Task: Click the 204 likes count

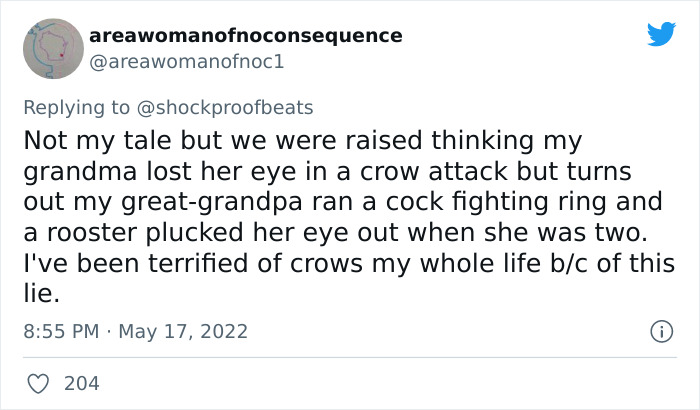Action: (81, 382)
